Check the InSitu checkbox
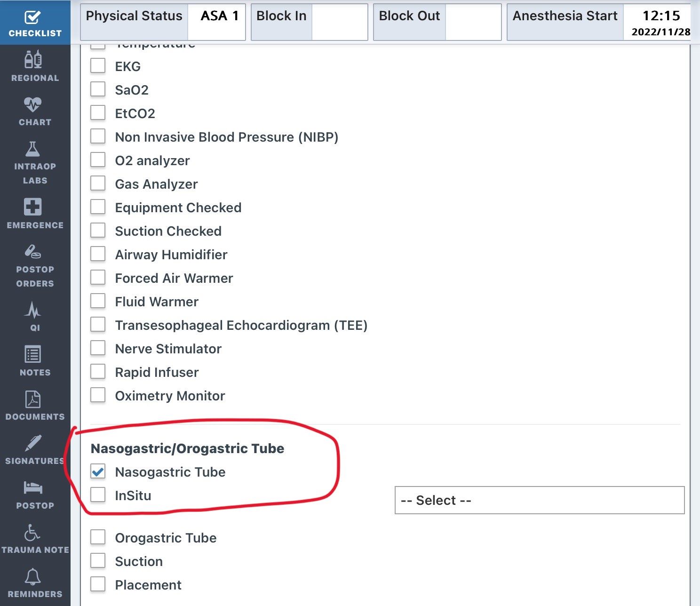 (x=98, y=495)
